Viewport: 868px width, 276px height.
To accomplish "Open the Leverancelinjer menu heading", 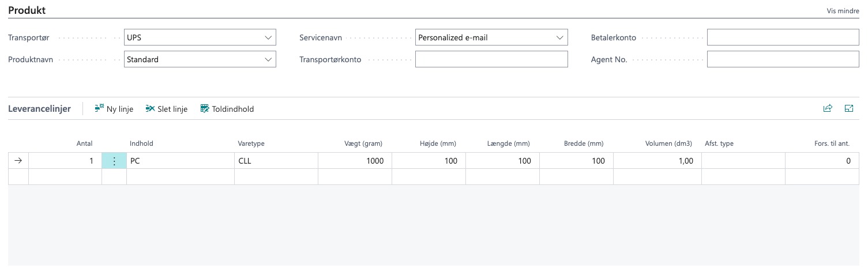I will click(39, 108).
